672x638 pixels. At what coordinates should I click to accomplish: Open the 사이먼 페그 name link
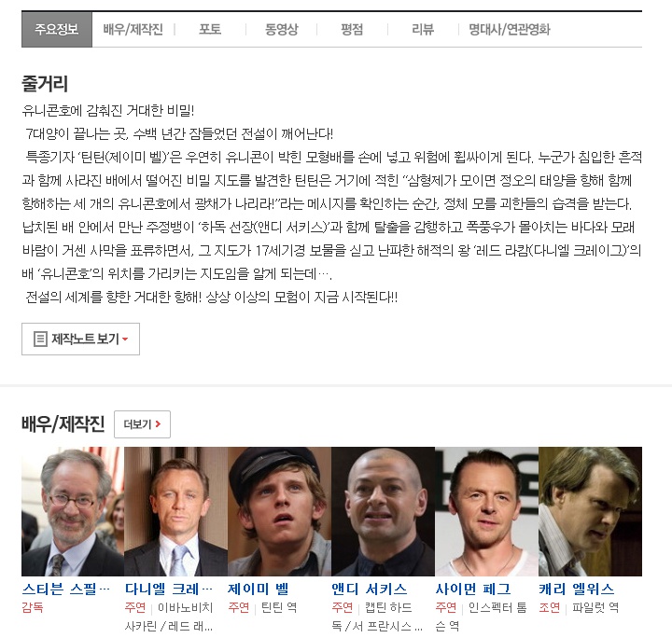coord(472,589)
